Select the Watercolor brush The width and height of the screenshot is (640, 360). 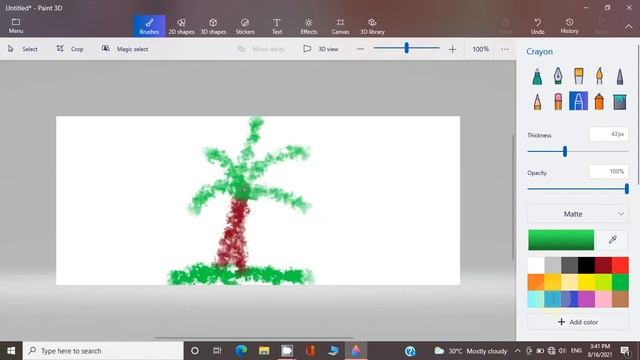599,76
